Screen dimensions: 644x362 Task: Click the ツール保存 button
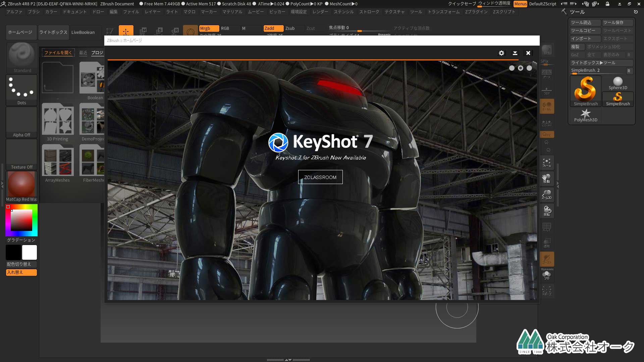pos(618,22)
